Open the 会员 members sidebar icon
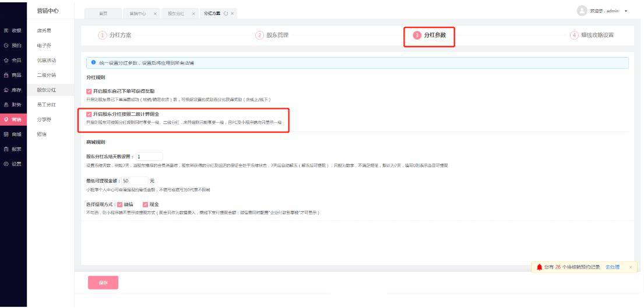The width and height of the screenshot is (644, 308). [6, 59]
